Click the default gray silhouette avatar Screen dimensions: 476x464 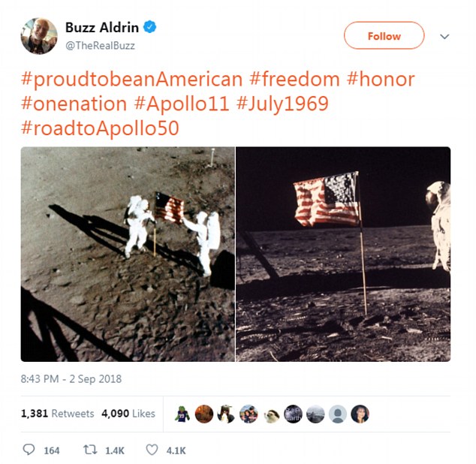(338, 414)
